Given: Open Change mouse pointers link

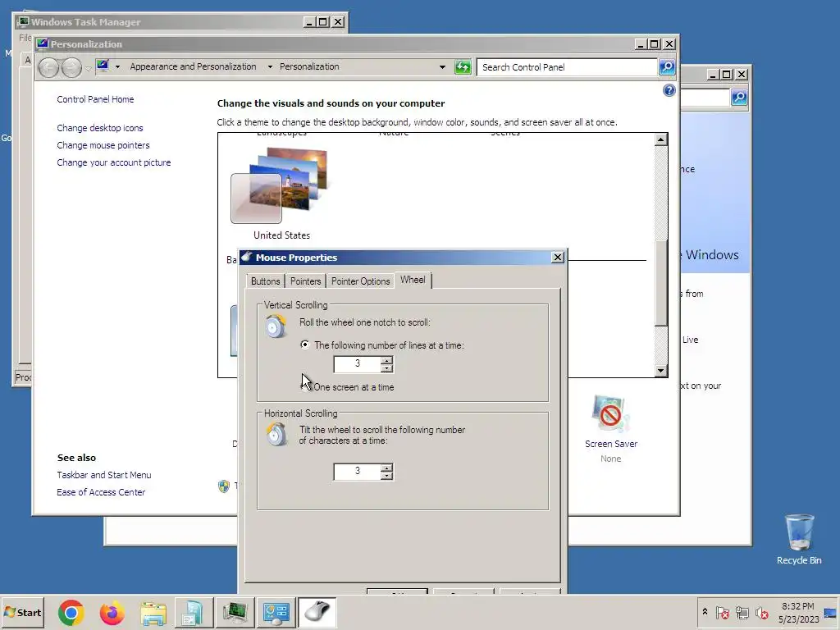Looking at the screenshot, I should [x=103, y=145].
